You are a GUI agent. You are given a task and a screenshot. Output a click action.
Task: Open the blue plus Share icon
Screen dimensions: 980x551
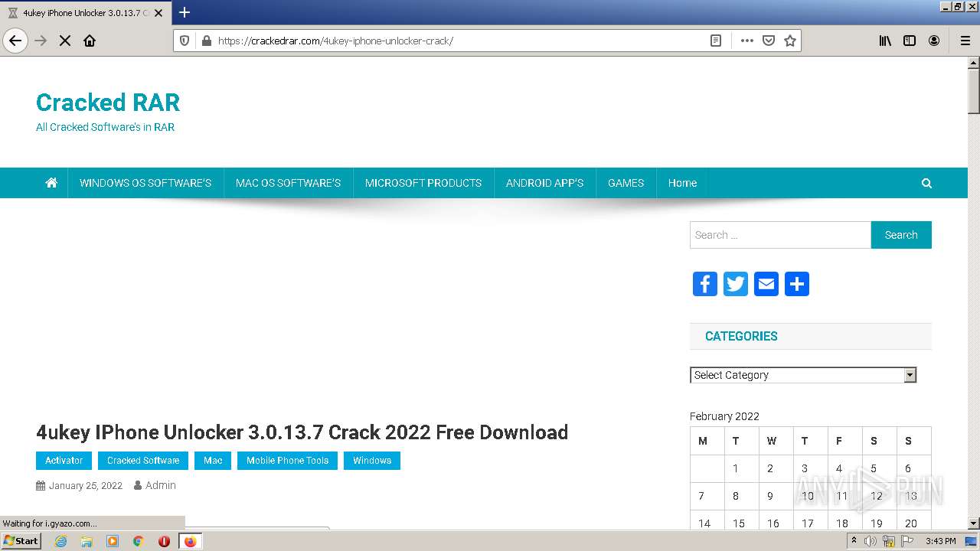click(x=797, y=284)
